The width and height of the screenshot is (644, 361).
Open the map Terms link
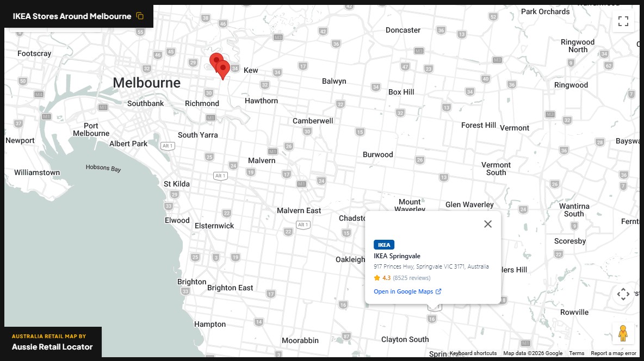(x=577, y=353)
